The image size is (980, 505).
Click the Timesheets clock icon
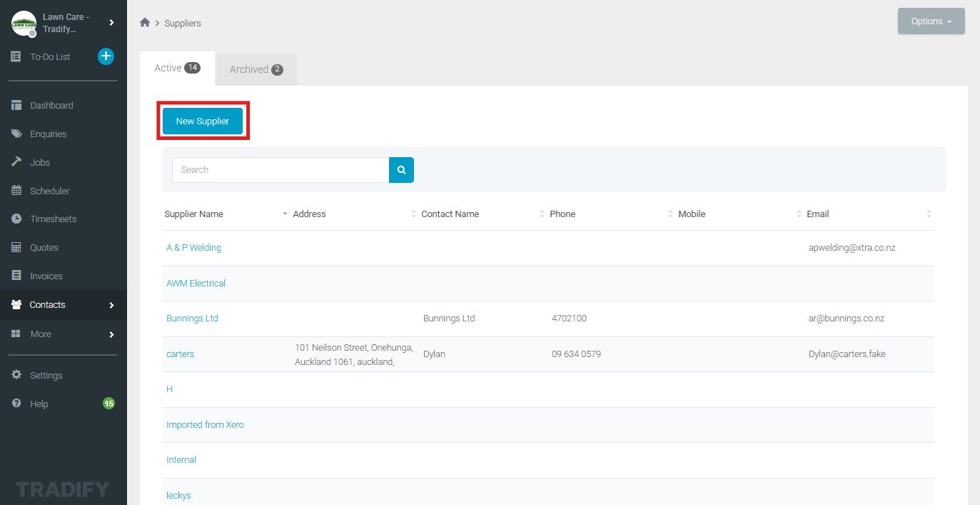(x=16, y=219)
